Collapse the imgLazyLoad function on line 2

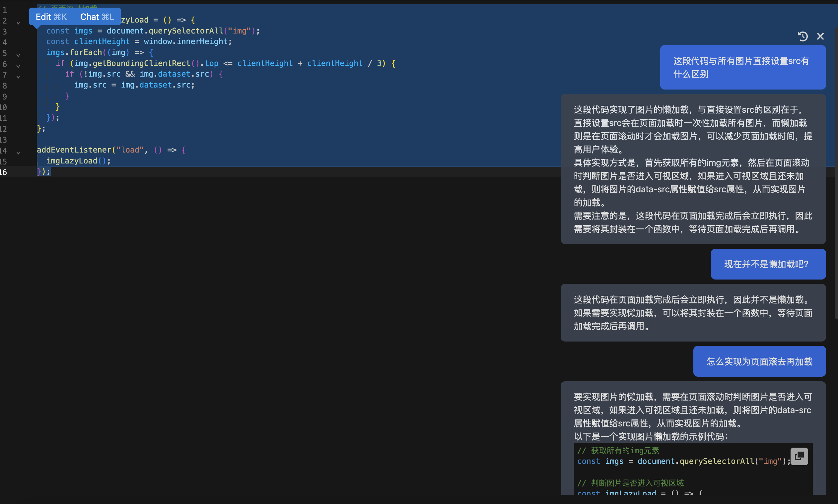[18, 23]
